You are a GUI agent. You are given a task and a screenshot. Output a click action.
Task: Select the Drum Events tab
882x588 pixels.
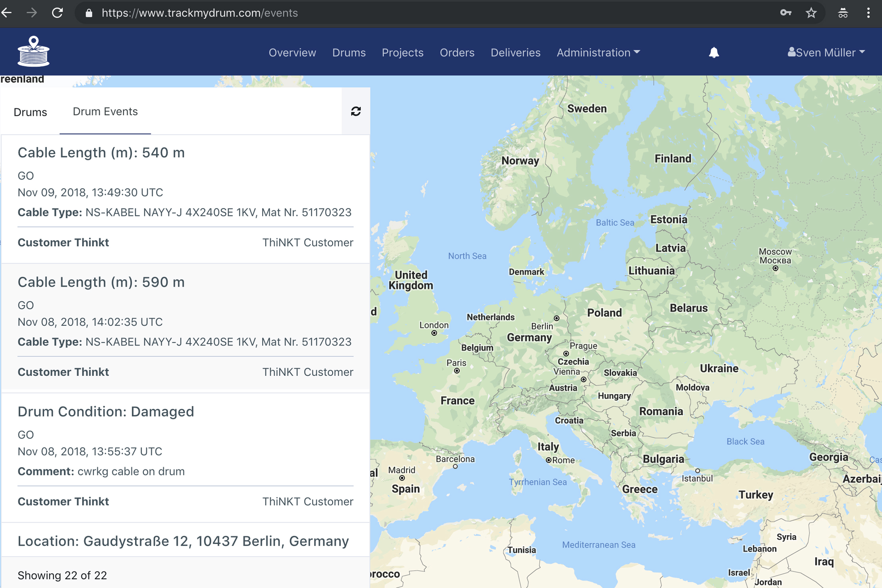(105, 112)
